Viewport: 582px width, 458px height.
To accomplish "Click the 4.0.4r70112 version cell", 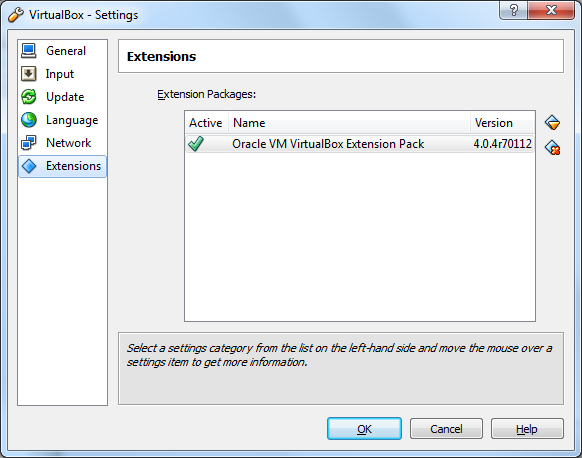I will tap(503, 144).
